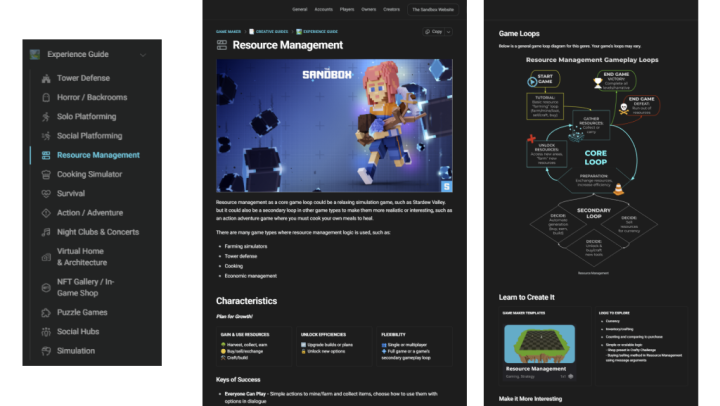Click the Unlock Efficiencies card

click(x=334, y=346)
